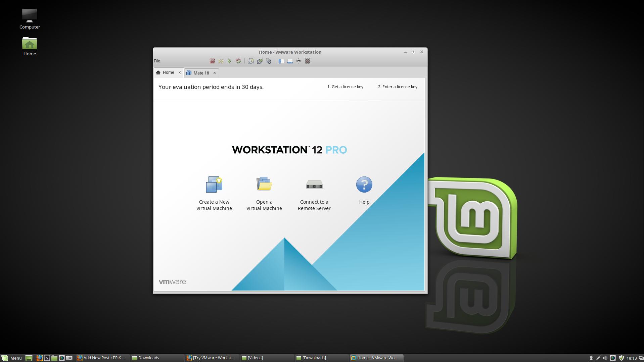Click the 'Open a Virtual Machine' label
This screenshot has height=362, width=644.
tap(264, 205)
